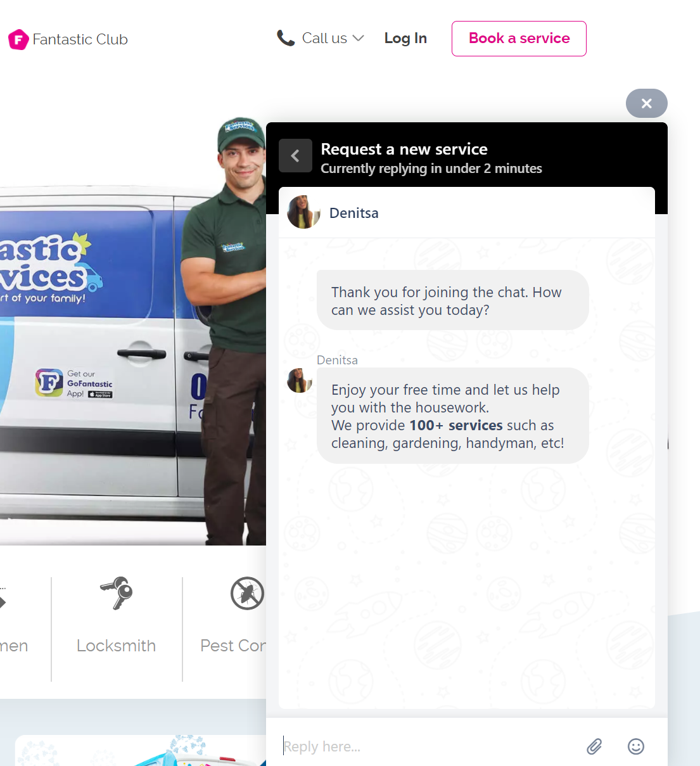This screenshot has width=700, height=766.
Task: Close the chat with the X button
Action: click(646, 103)
